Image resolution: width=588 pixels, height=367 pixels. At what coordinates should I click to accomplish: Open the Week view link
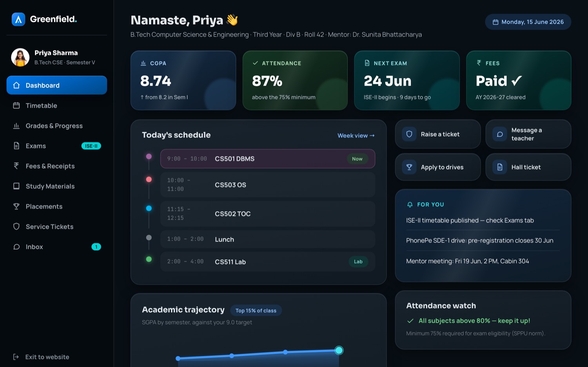pos(356,136)
